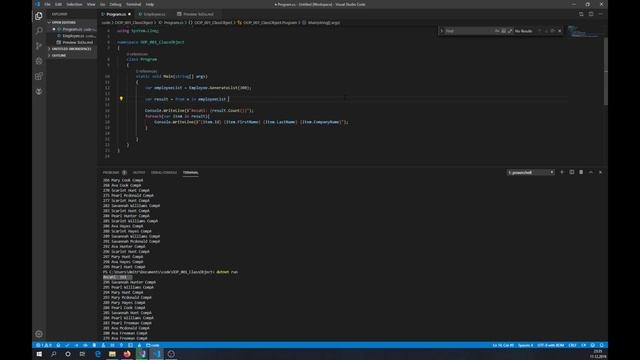640x360 pixels.
Task: Select the Terminal panel tab
Action: 191,173
